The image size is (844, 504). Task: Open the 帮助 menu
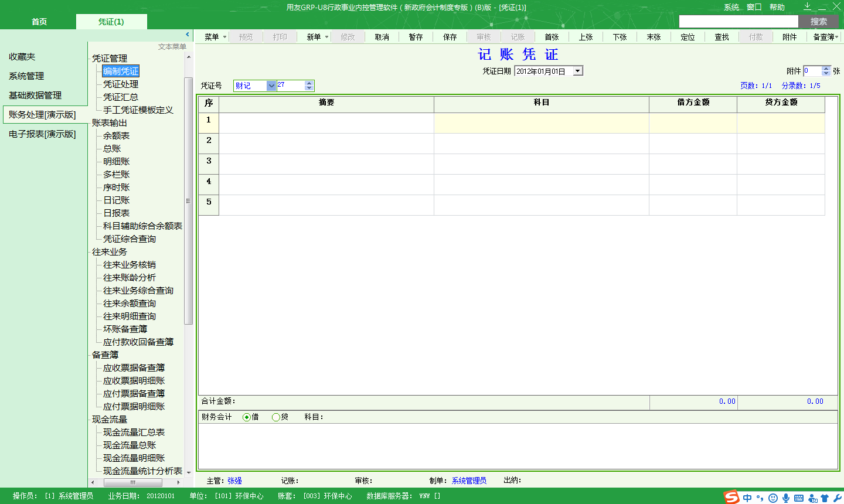click(777, 7)
